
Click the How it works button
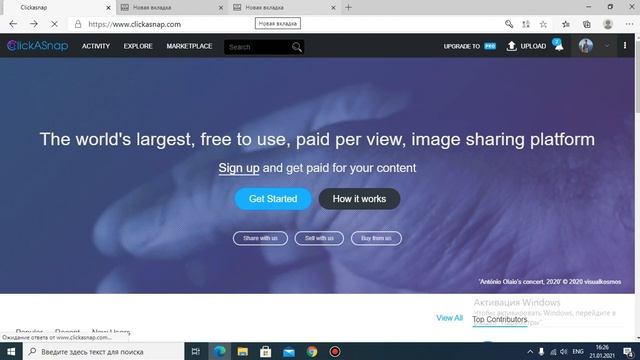[359, 199]
